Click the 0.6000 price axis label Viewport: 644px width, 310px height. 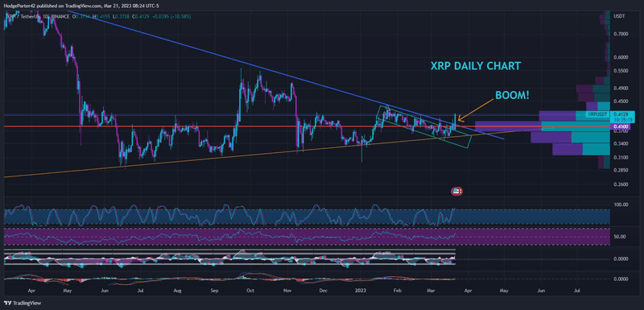pos(620,57)
